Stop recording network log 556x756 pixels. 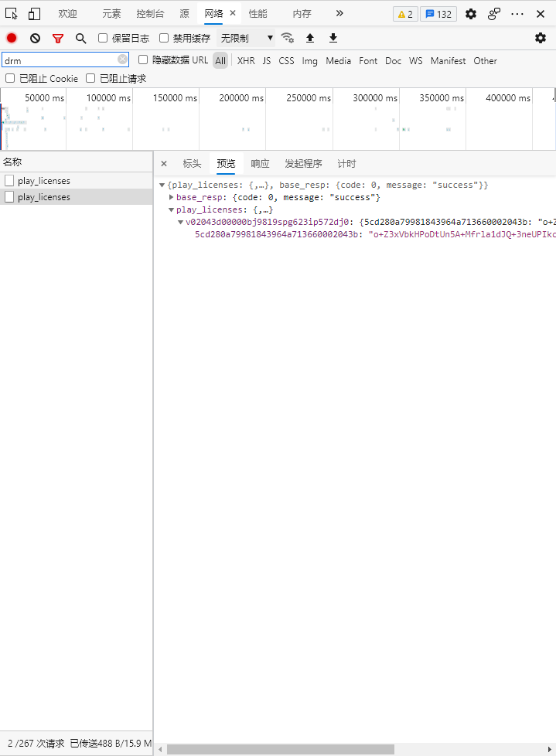12,38
